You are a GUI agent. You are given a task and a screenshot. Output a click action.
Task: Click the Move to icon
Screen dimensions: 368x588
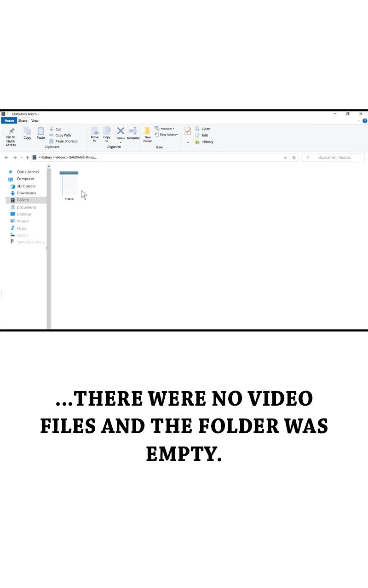click(x=95, y=131)
